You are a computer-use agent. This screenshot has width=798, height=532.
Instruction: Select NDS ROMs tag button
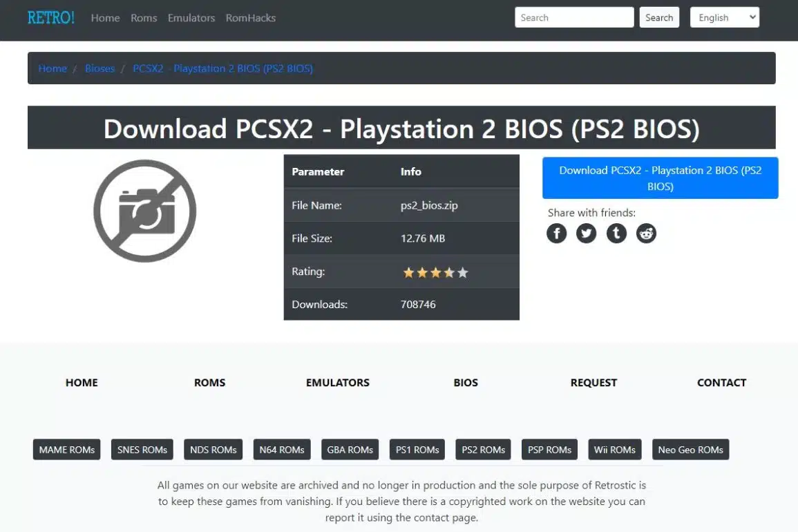click(x=213, y=450)
